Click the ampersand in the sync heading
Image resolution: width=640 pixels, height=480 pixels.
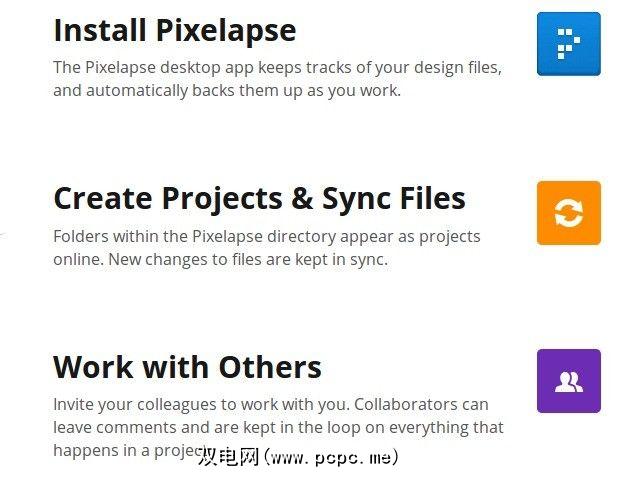coord(302,198)
